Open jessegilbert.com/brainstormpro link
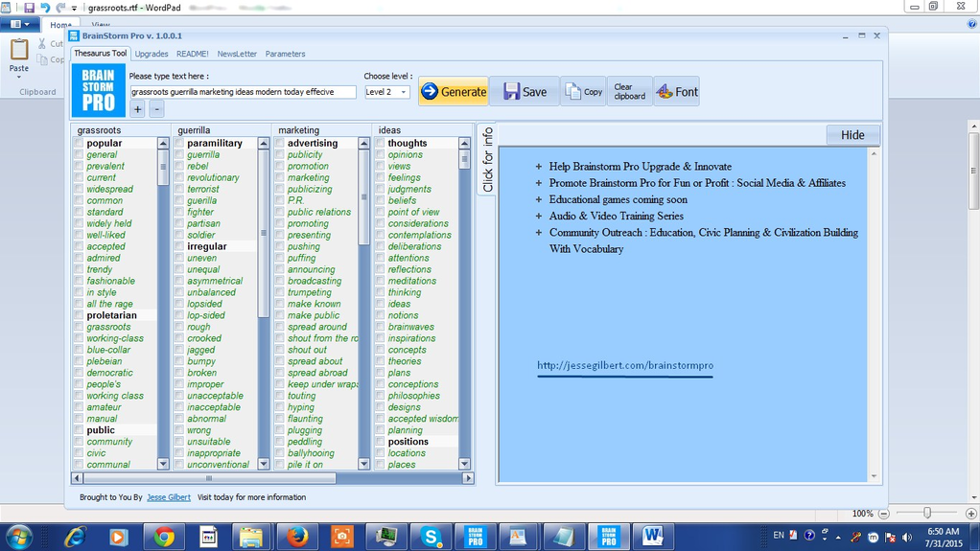Screen dimensions: 980x551 point(625,365)
